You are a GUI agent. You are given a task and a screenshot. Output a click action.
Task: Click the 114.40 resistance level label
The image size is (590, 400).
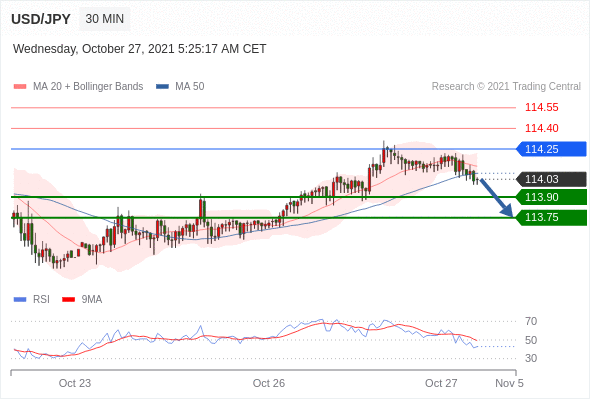click(x=542, y=128)
